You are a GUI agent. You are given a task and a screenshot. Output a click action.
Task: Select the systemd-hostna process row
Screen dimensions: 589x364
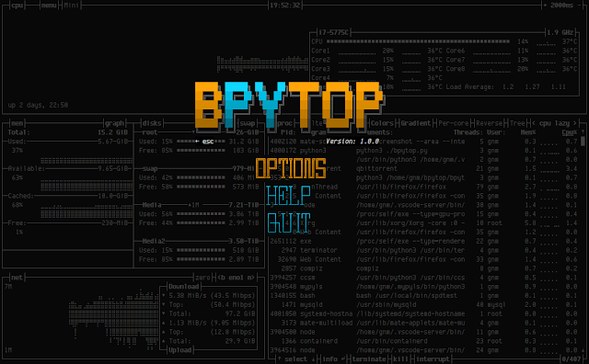[x=423, y=313]
